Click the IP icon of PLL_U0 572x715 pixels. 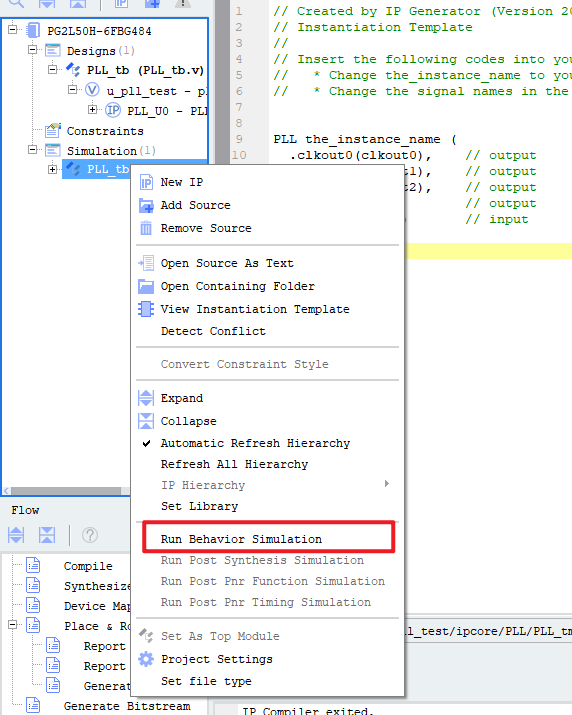113,110
